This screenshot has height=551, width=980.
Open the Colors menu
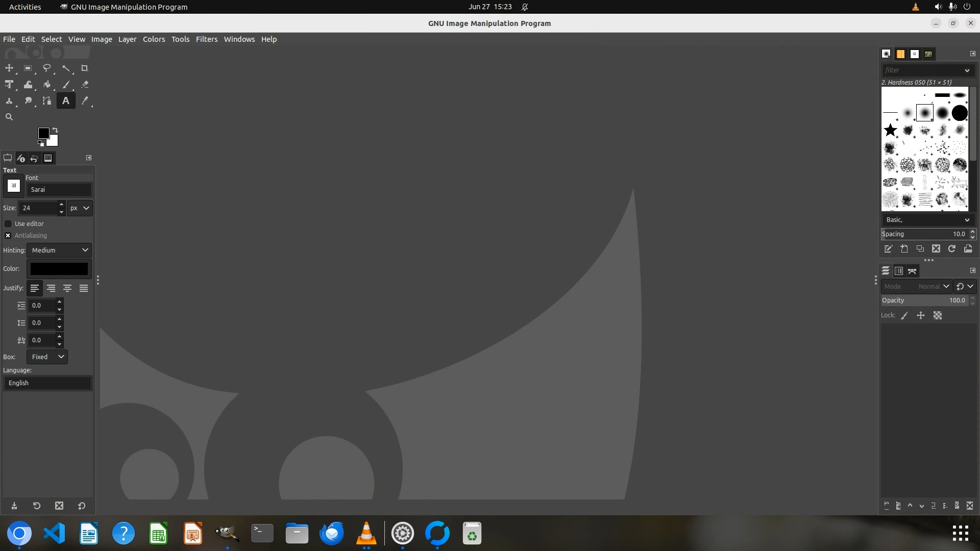[154, 39]
